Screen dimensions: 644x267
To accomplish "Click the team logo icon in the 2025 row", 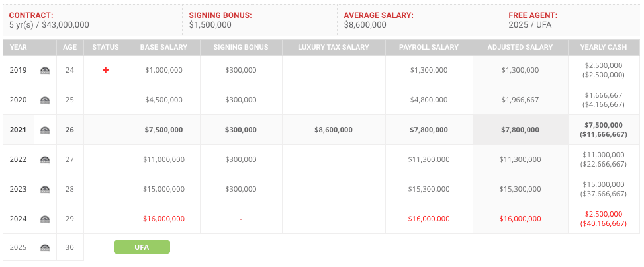I will click(x=45, y=248).
